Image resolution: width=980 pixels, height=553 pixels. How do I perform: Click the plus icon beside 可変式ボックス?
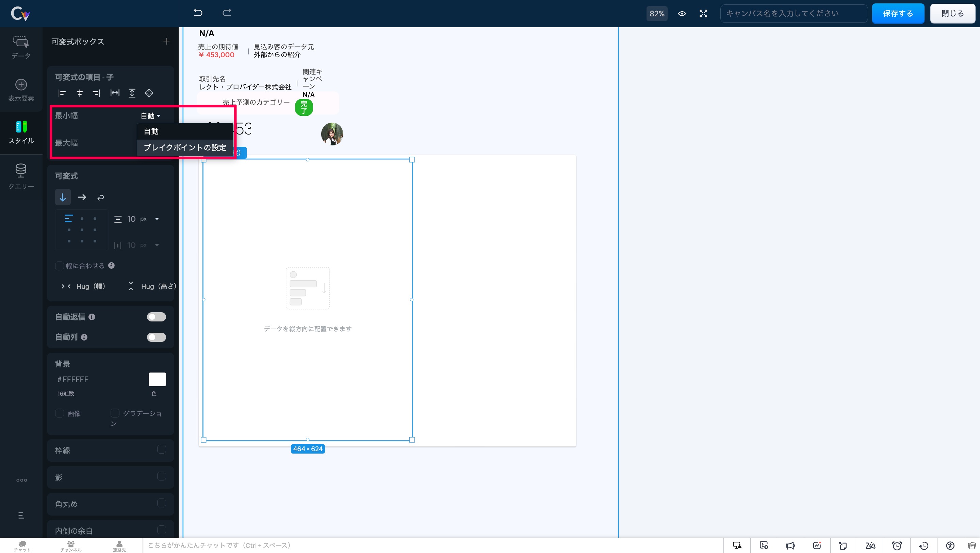(166, 41)
